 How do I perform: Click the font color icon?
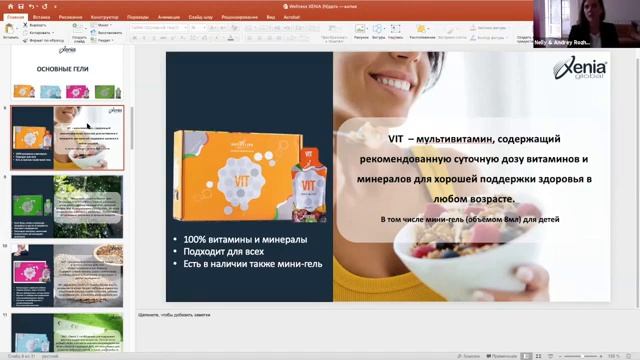(231, 38)
